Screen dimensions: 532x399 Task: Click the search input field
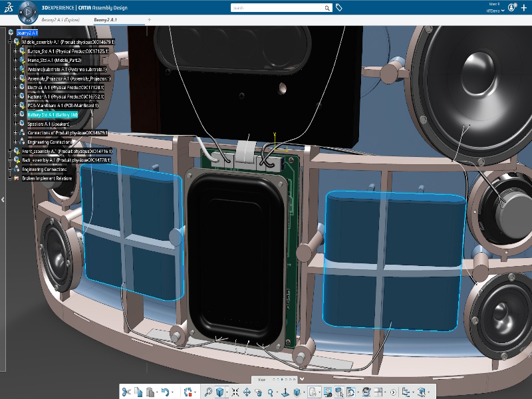pyautogui.click(x=278, y=8)
